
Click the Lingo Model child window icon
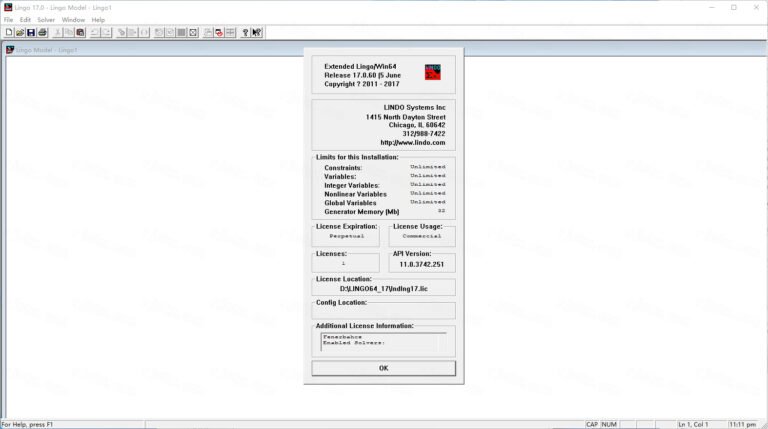(10, 50)
